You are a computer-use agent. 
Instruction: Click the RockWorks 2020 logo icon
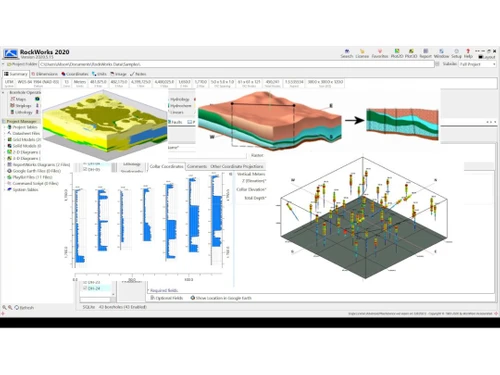(11, 53)
